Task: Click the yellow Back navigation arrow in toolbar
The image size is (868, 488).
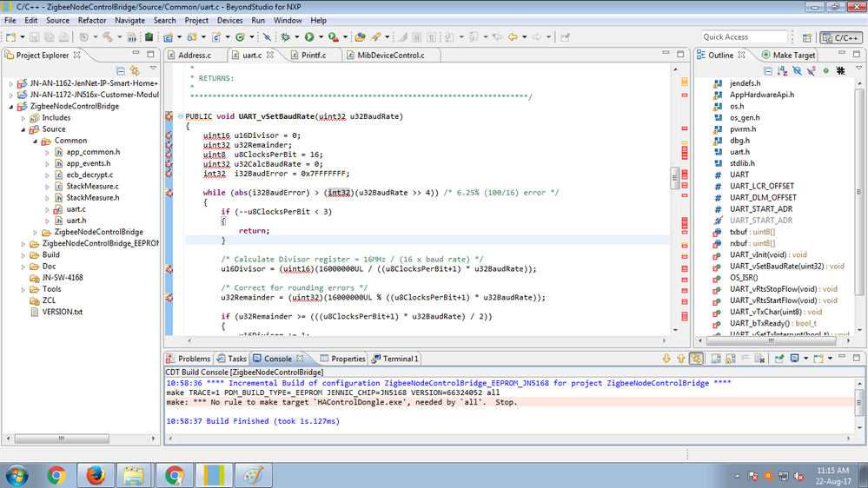Action: [513, 37]
